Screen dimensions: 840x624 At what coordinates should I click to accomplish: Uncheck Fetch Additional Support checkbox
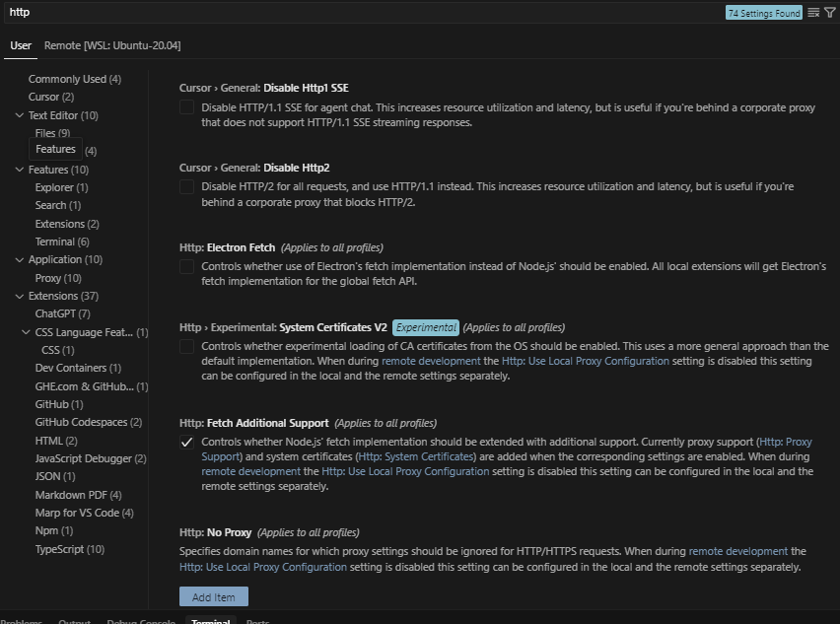[x=186, y=442]
